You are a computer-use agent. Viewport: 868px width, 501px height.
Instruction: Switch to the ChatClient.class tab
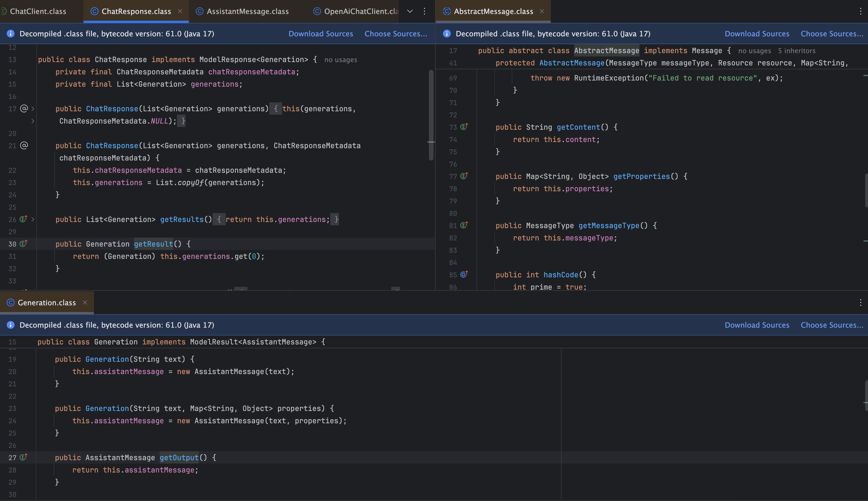coord(38,11)
